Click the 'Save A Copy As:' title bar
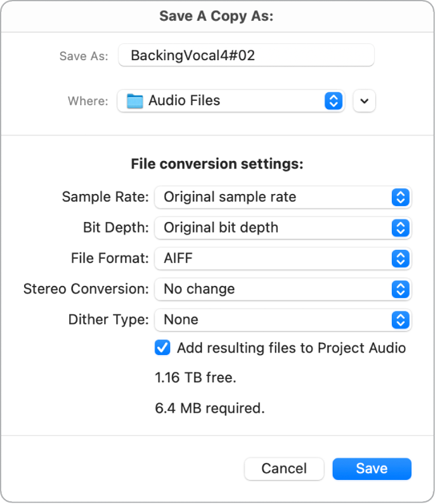The image size is (435, 504). pyautogui.click(x=217, y=16)
